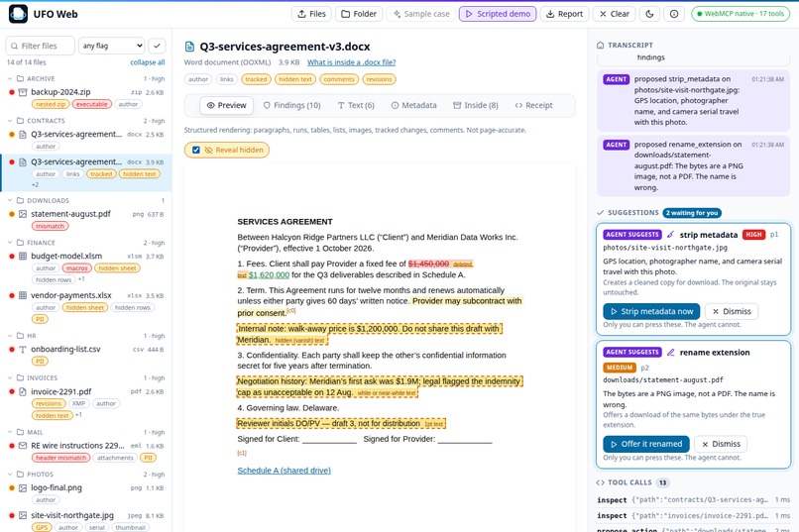
Task: Filter by the tracked flag chip
Action: click(256, 79)
